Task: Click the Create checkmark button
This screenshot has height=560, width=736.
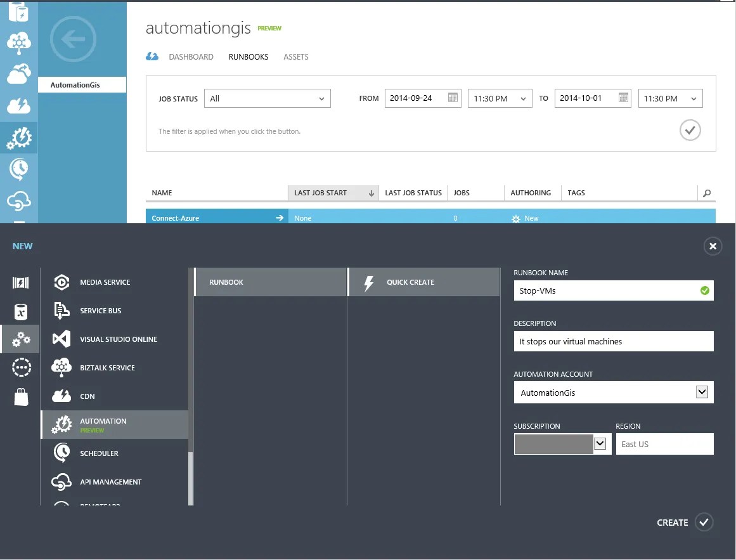Action: tap(704, 522)
